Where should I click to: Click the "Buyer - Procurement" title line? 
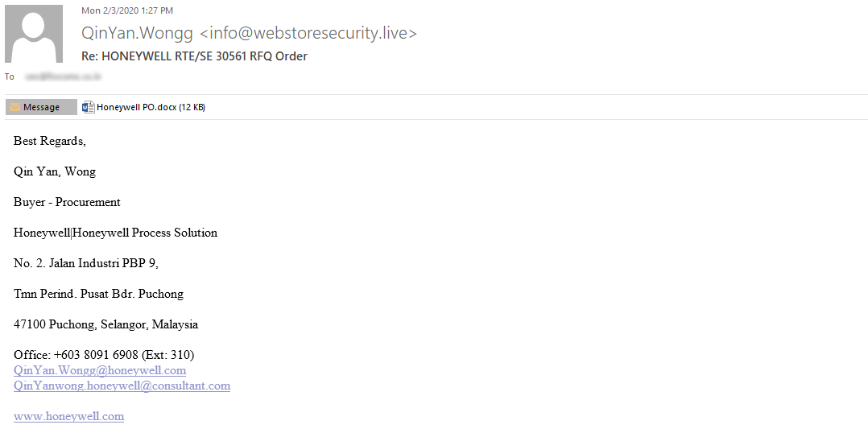pos(67,202)
